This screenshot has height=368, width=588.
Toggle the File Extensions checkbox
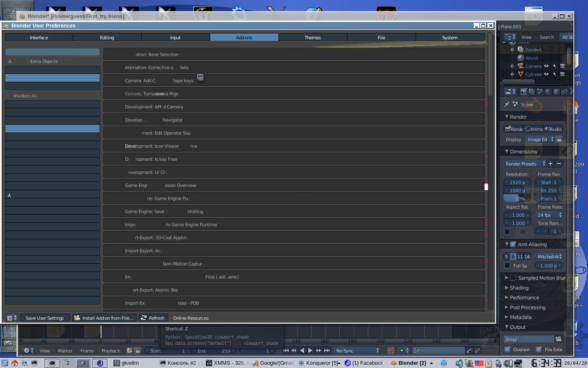tap(539, 349)
